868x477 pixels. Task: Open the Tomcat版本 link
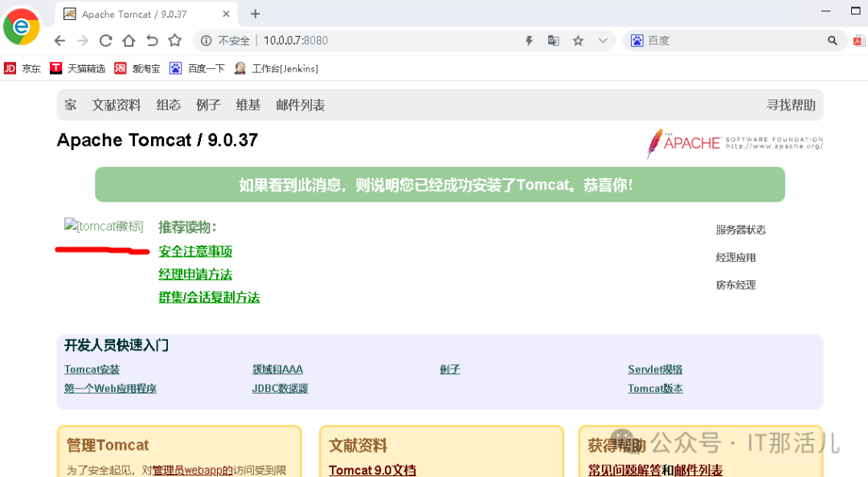(x=655, y=389)
